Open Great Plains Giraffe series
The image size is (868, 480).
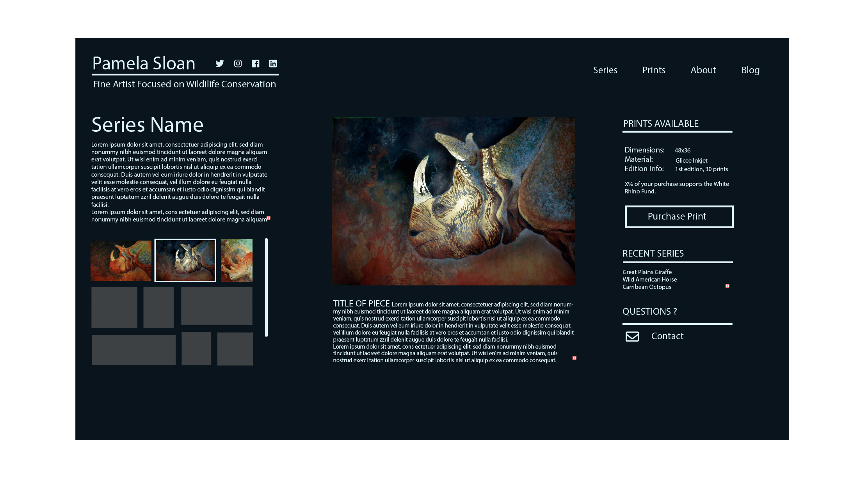pyautogui.click(x=647, y=272)
